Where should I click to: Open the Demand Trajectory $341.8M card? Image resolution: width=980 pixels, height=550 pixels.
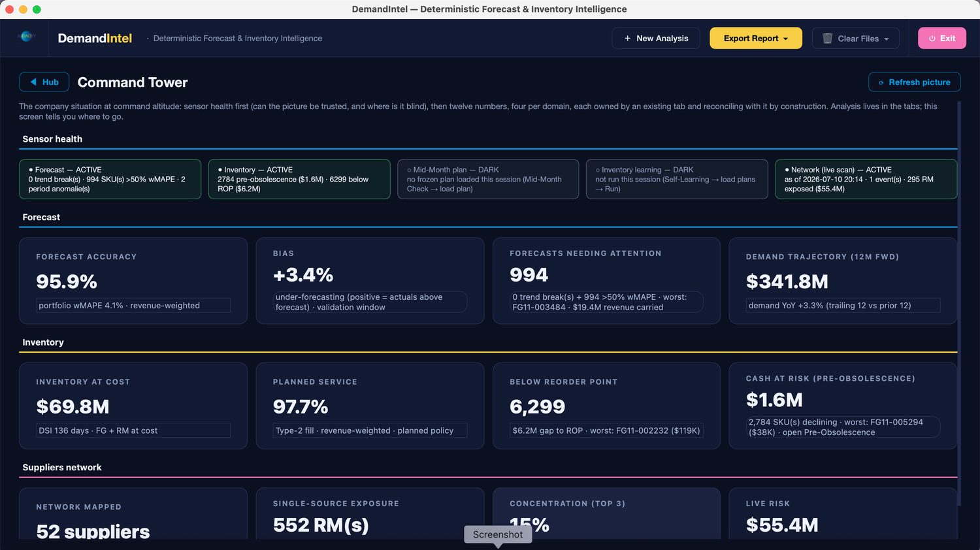[x=843, y=281]
